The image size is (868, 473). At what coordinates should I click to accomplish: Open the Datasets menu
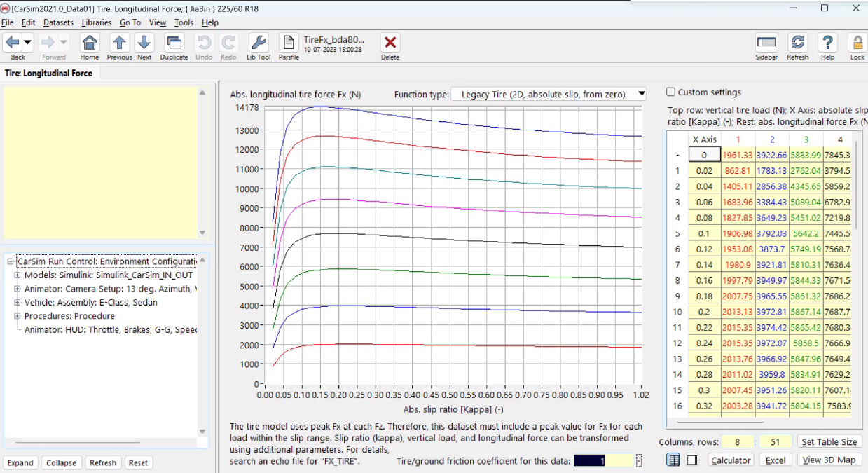(58, 22)
